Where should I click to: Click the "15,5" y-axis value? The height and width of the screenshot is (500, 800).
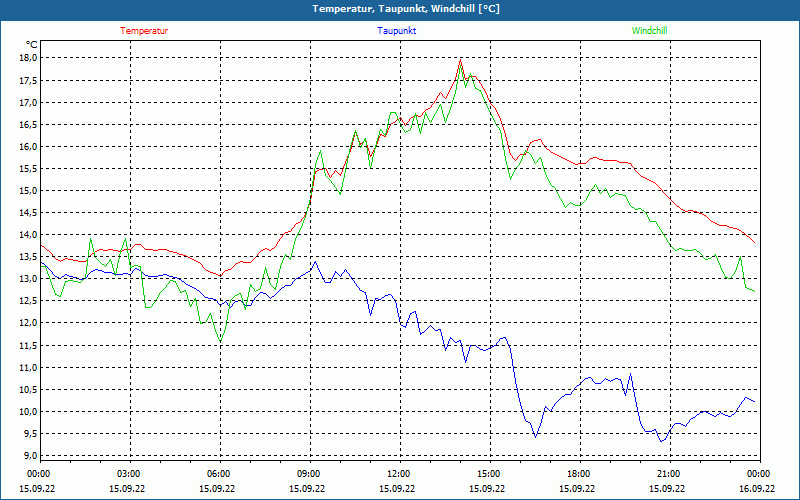point(28,168)
